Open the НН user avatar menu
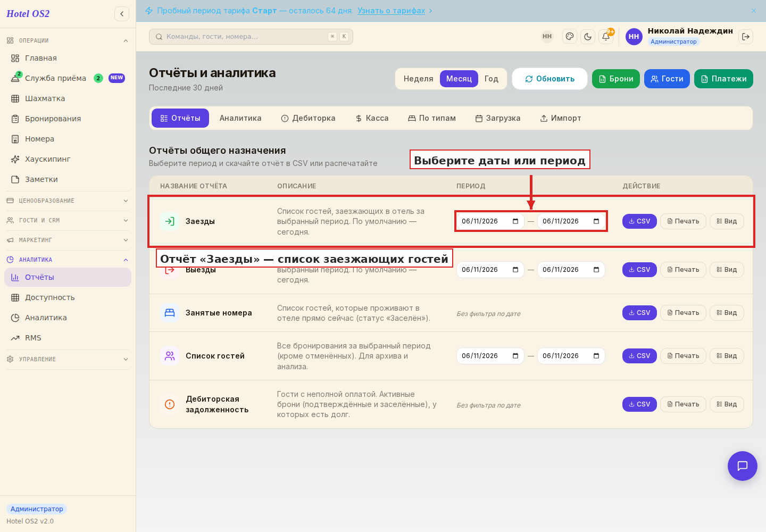The width and height of the screenshot is (766, 532). click(x=634, y=37)
